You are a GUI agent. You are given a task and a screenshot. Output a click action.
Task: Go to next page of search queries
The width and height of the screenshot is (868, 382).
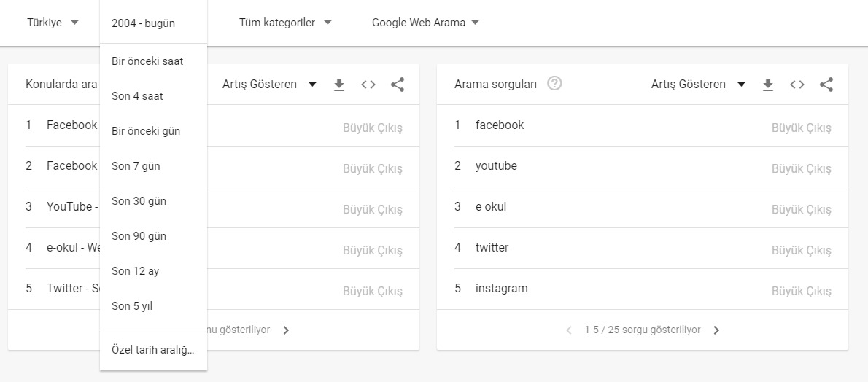[x=716, y=330]
